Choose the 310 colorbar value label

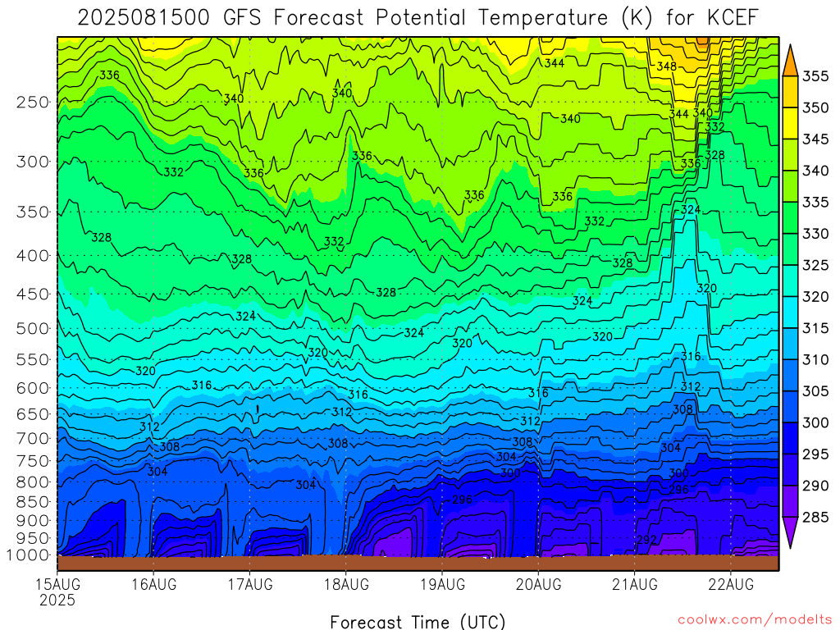pyautogui.click(x=815, y=360)
